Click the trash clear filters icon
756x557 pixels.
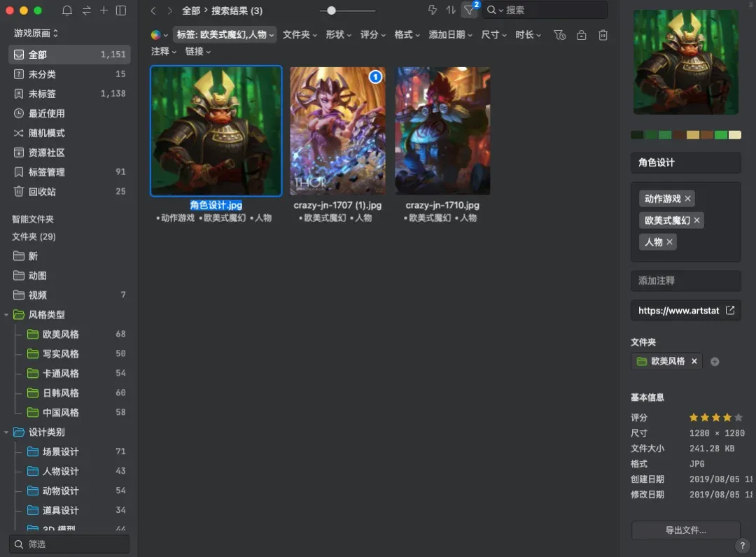pyautogui.click(x=603, y=35)
